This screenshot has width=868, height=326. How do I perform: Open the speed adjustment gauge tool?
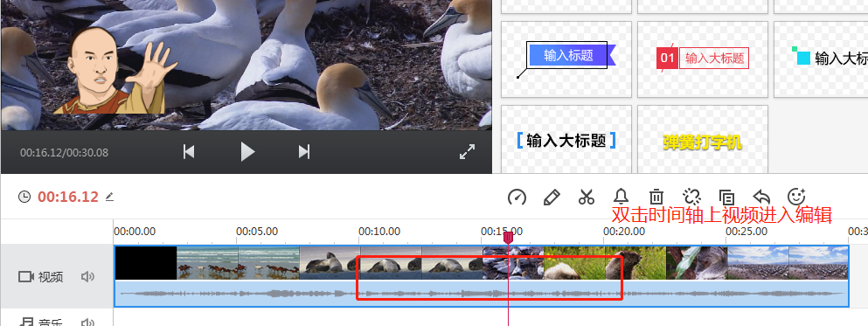[x=517, y=197]
